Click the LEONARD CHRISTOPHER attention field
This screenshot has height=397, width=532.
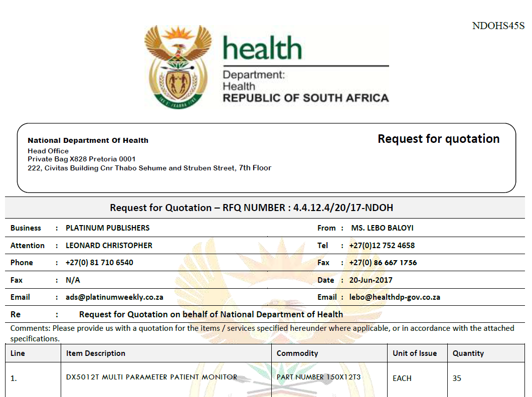(109, 245)
